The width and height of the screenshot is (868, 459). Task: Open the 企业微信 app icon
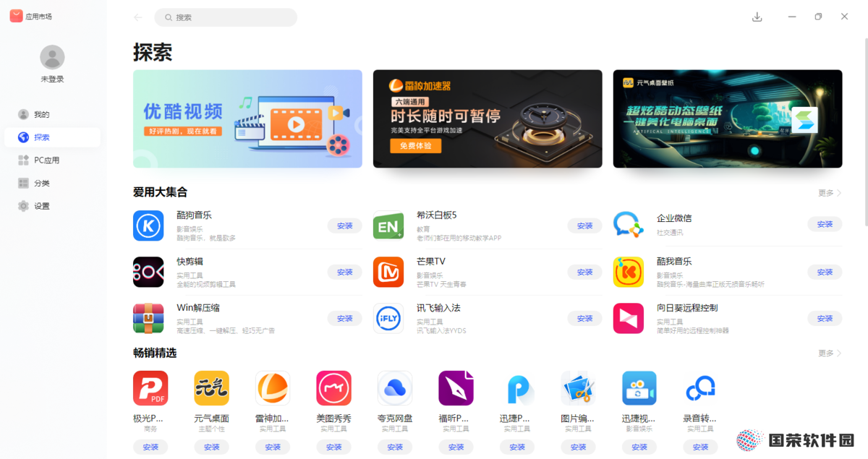point(629,226)
